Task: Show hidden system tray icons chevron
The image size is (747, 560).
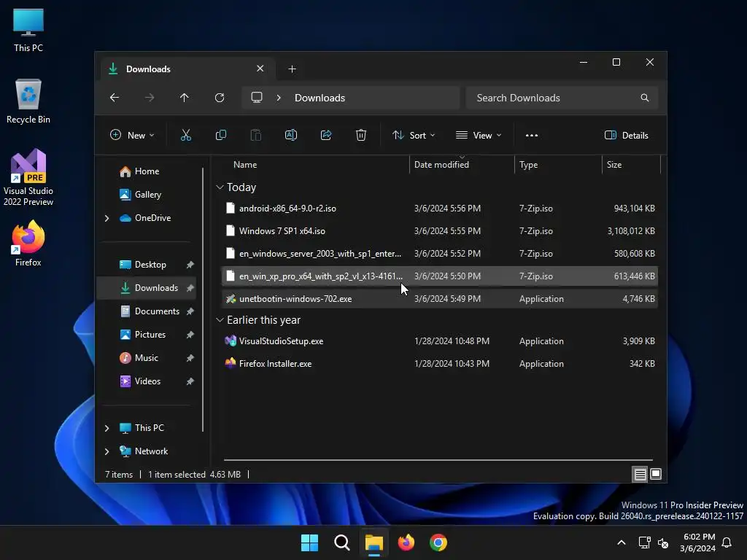Action: 622,542
